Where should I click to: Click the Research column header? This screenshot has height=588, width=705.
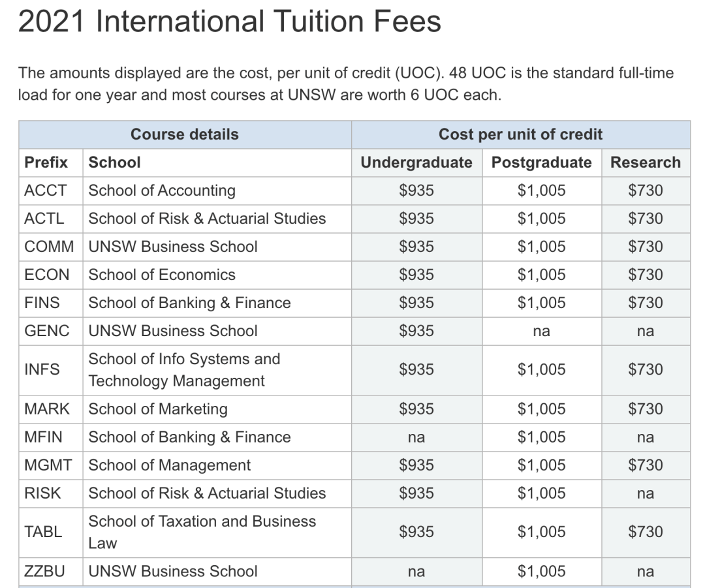646,162
